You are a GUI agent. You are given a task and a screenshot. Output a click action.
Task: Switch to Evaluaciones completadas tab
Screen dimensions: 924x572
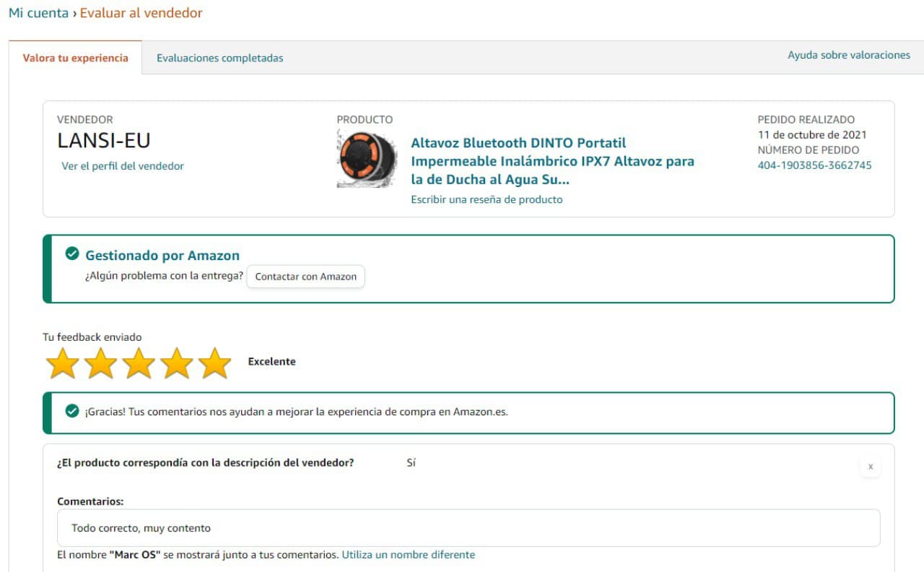[x=220, y=58]
